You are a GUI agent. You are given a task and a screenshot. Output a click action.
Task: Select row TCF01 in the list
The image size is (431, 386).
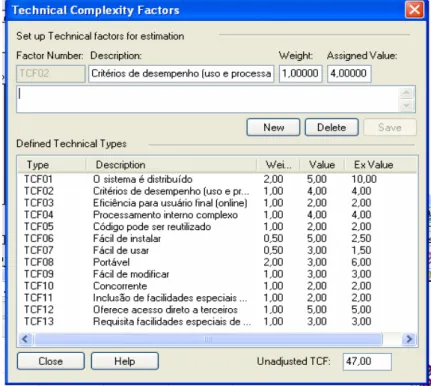(217, 179)
